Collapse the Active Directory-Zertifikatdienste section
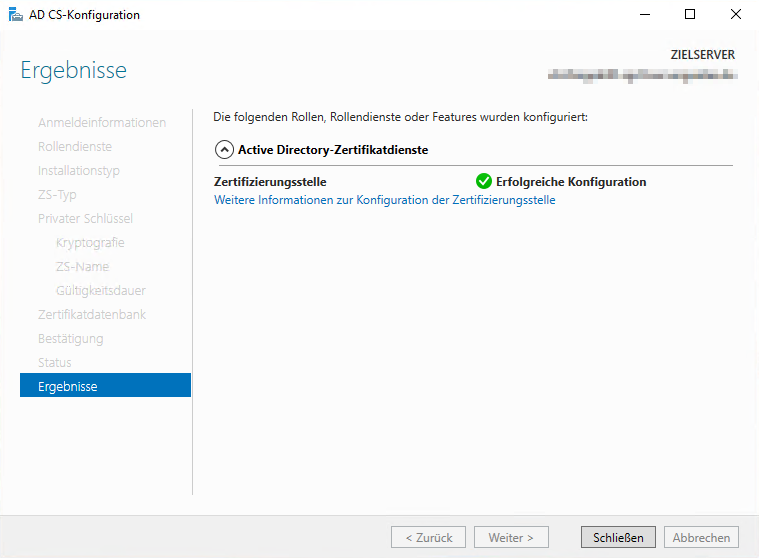This screenshot has width=759, height=558. point(224,150)
